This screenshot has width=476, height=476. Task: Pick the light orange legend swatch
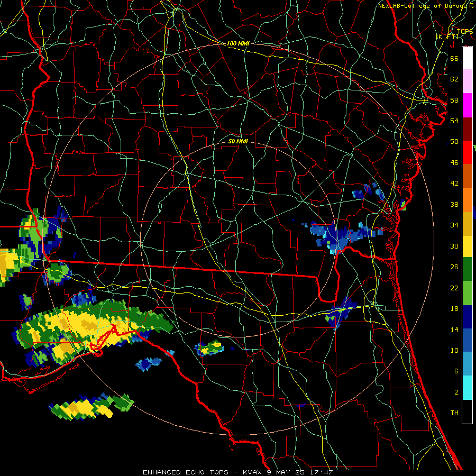[x=467, y=200]
